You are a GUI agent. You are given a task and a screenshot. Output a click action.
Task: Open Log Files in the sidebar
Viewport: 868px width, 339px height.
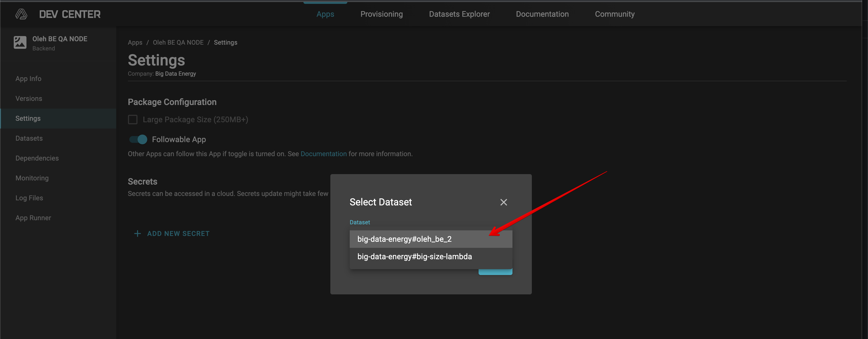tap(58, 198)
